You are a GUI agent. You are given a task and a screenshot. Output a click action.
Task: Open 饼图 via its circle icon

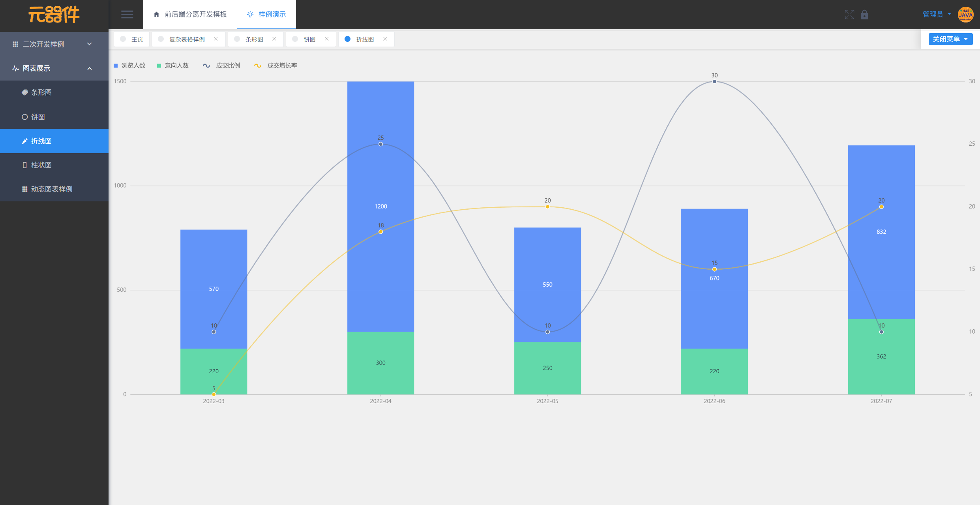click(x=25, y=117)
